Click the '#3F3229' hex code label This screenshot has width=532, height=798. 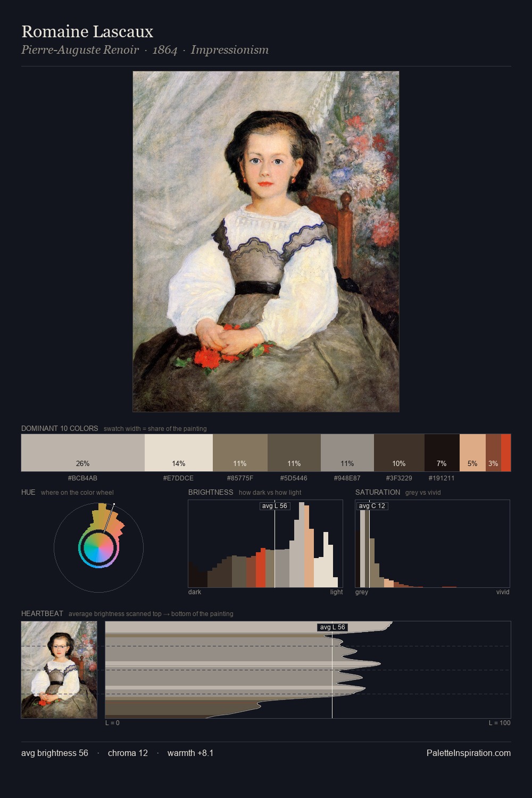click(399, 478)
